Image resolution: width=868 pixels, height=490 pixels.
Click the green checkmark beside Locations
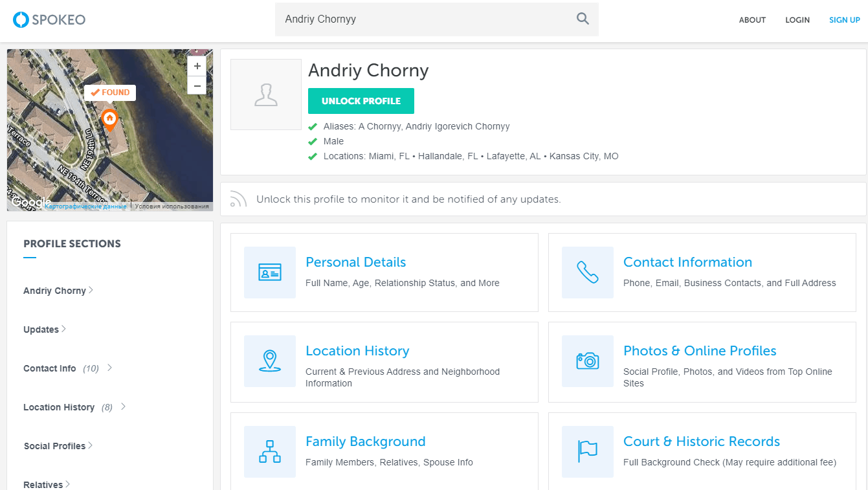(313, 156)
